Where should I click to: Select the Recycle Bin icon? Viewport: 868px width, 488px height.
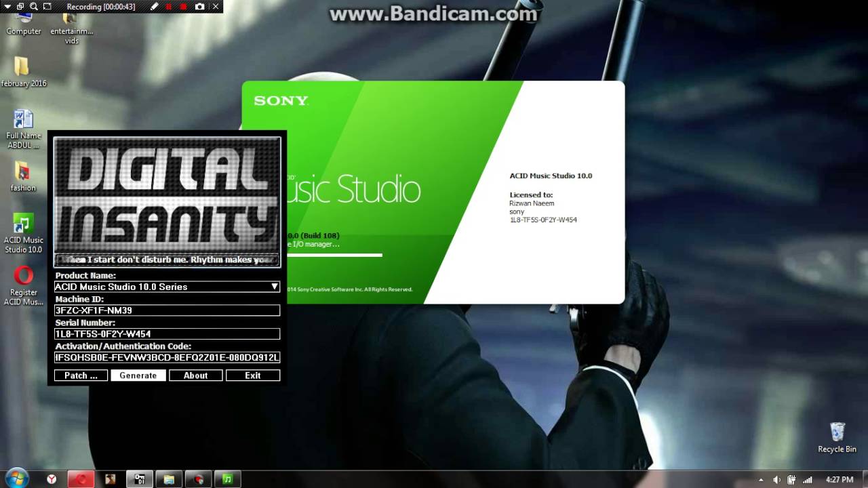(837, 438)
